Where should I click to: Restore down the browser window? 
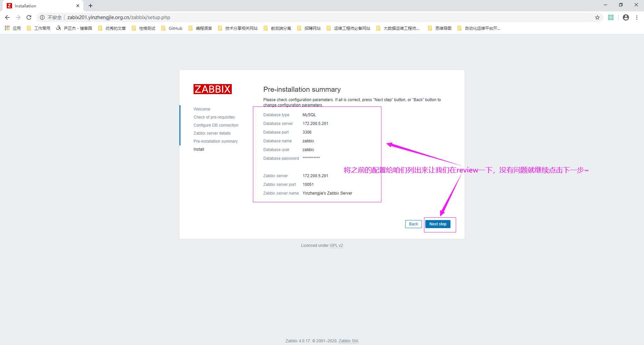pyautogui.click(x=621, y=5)
